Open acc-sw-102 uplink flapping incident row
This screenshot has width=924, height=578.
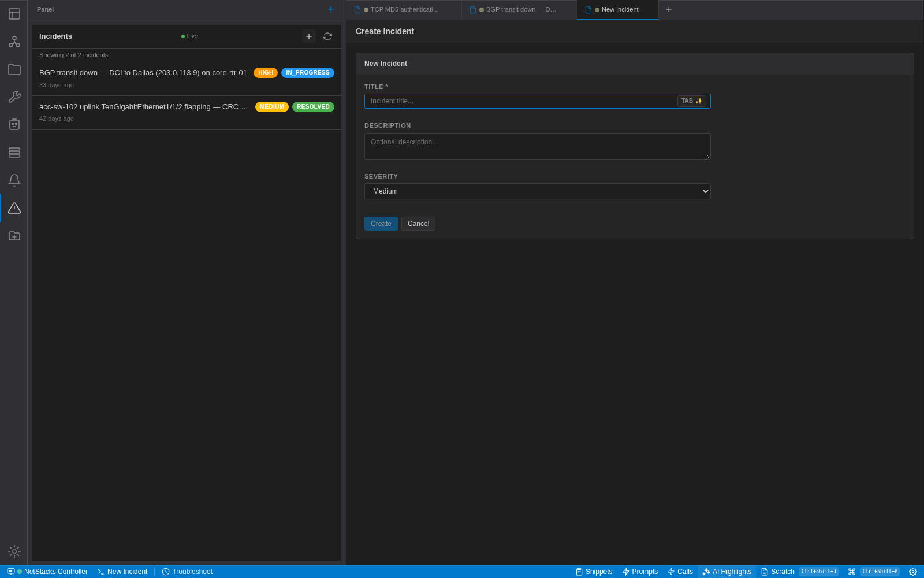pyautogui.click(x=187, y=113)
